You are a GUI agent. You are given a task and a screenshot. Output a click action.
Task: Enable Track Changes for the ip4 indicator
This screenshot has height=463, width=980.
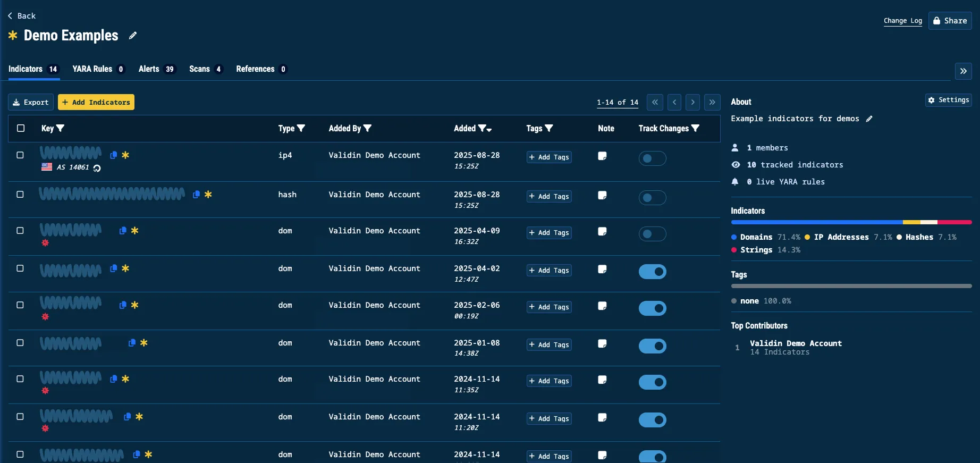(x=652, y=158)
